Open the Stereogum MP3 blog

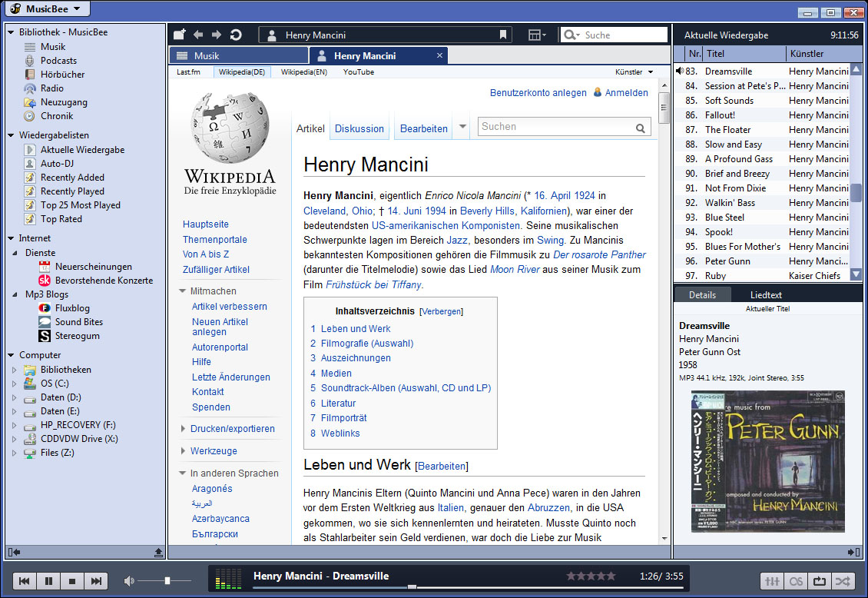(x=77, y=336)
